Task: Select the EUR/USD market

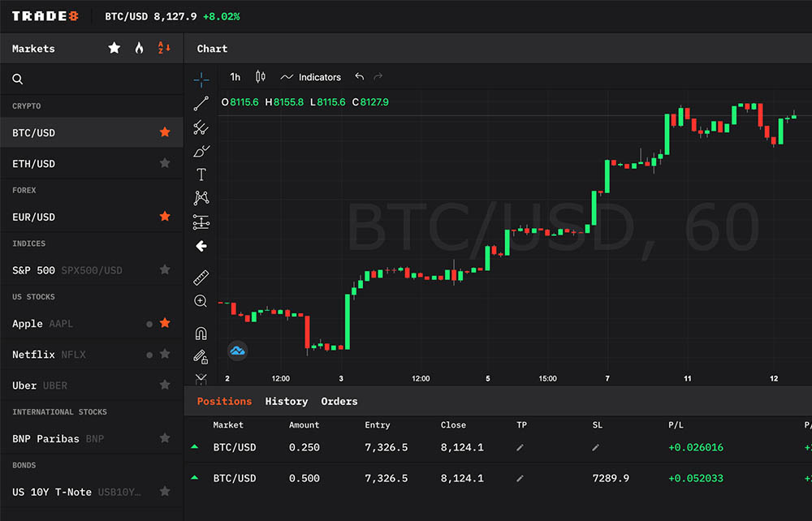Action: (34, 217)
